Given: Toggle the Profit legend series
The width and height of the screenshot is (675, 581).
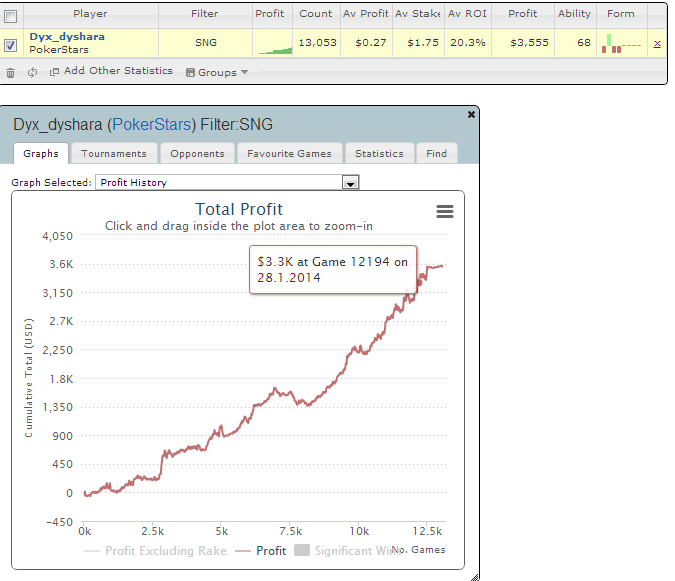Looking at the screenshot, I should pyautogui.click(x=261, y=551).
